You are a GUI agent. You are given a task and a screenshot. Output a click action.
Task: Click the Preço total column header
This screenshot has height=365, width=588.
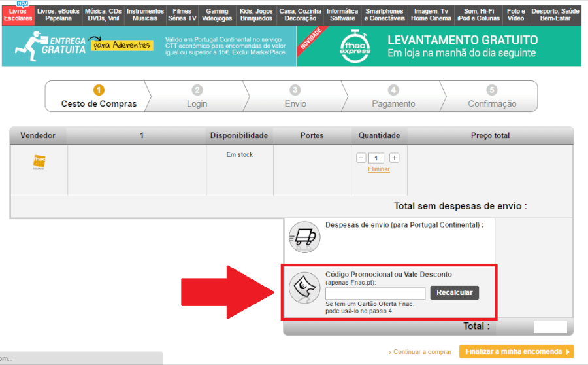pos(490,135)
